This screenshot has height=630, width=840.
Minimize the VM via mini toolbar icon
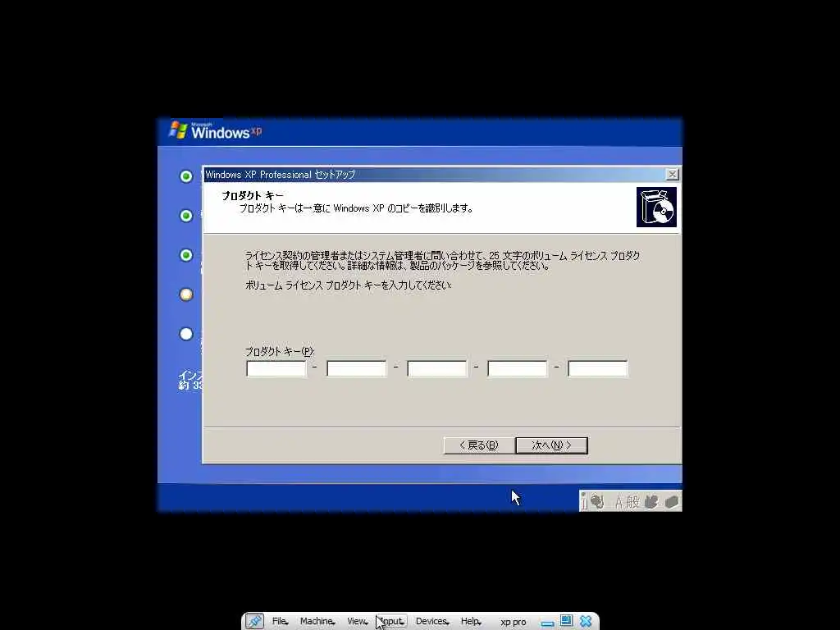tap(547, 623)
